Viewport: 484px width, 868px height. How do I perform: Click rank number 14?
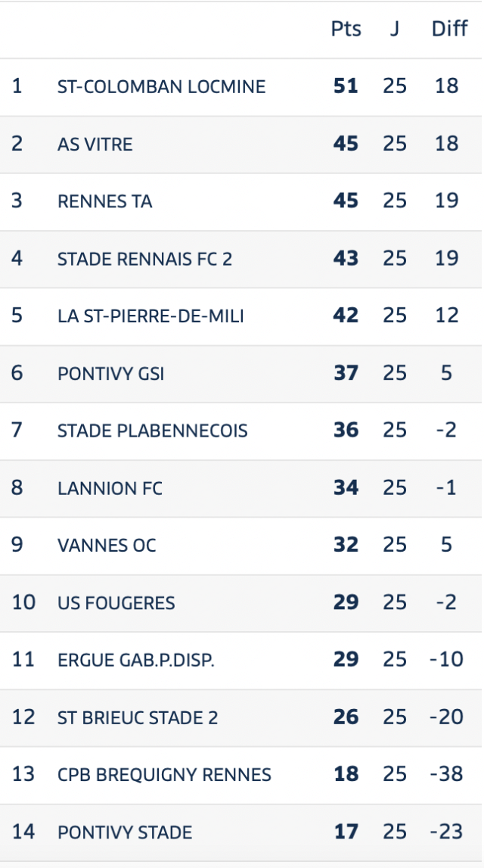23,832
